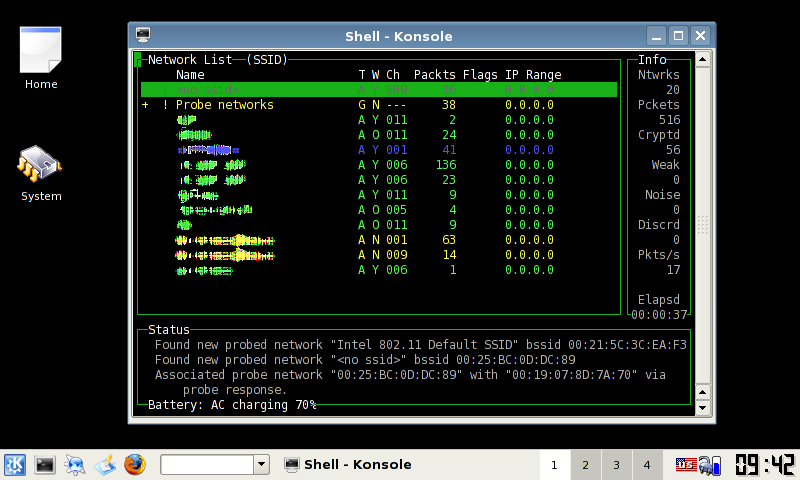The height and width of the screenshot is (480, 800).
Task: Switch to virtual desktop 2
Action: pos(585,465)
